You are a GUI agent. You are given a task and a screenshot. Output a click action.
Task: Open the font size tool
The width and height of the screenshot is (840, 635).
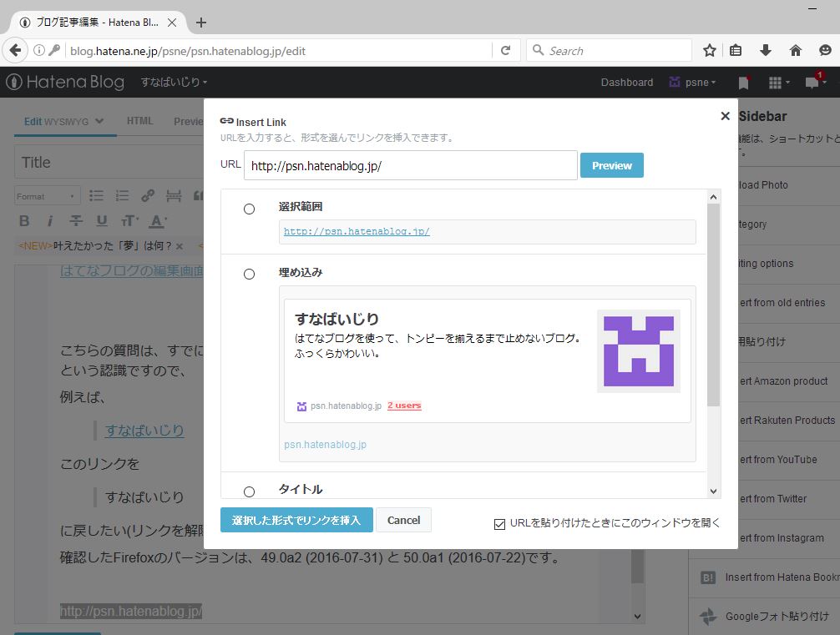(x=129, y=220)
